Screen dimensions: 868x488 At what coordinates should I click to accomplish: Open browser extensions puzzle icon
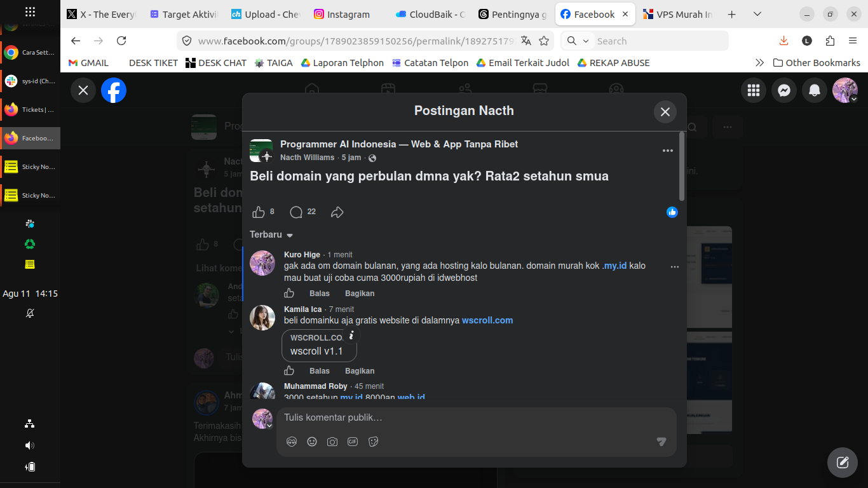(x=830, y=41)
